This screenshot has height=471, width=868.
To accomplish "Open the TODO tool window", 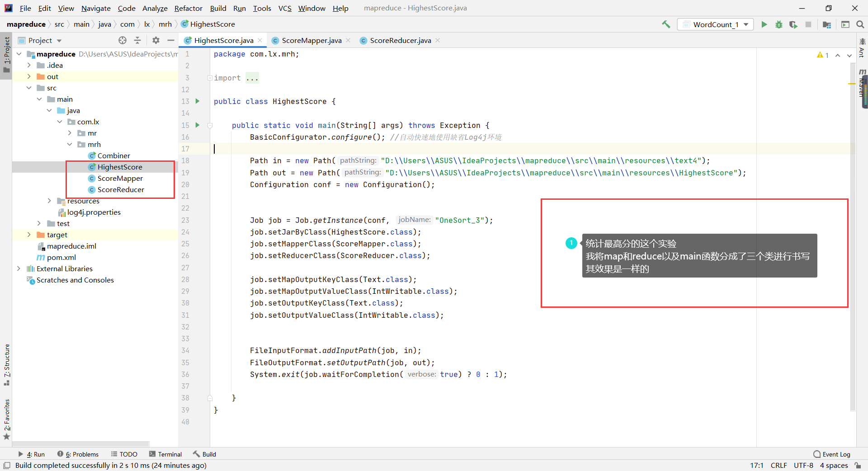I will 124,454.
